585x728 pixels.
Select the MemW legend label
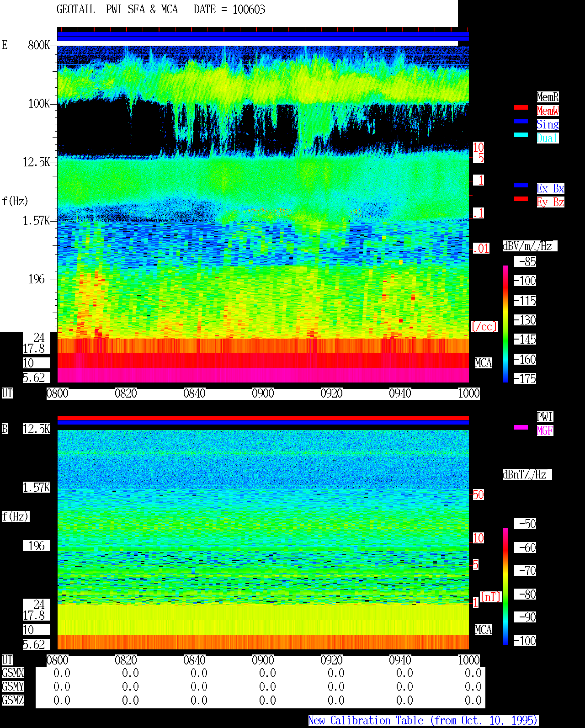pos(548,111)
